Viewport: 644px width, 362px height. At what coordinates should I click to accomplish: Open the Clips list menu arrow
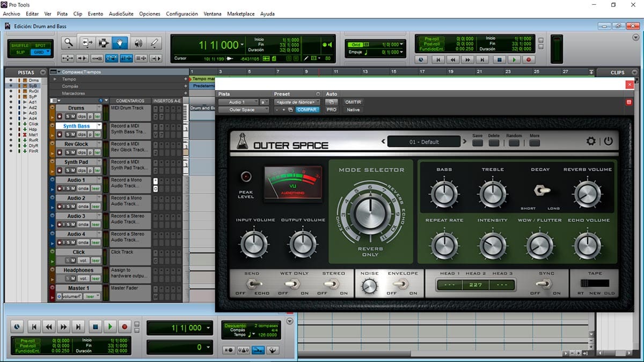(x=635, y=72)
